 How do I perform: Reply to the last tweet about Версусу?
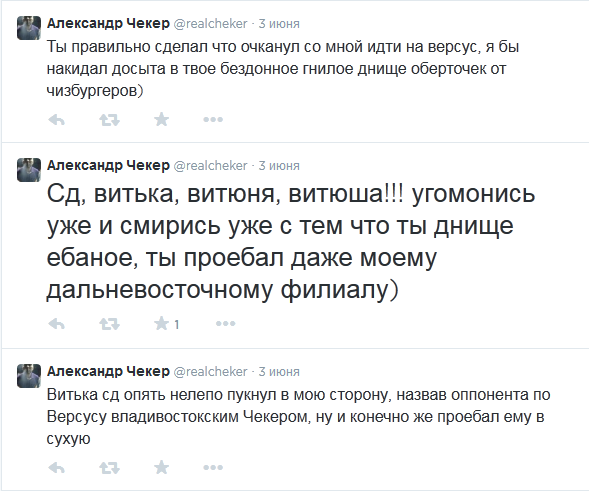(57, 468)
